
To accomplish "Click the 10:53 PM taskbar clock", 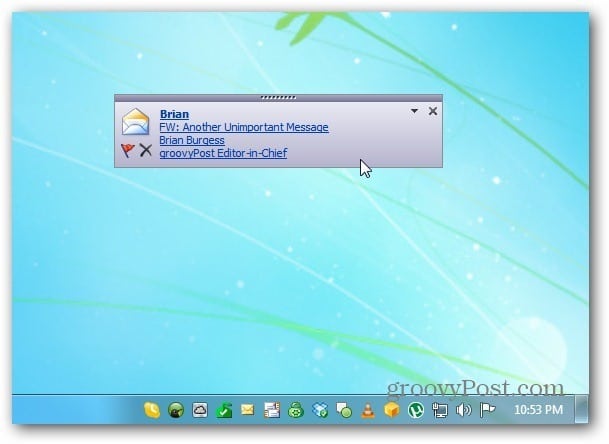I will (538, 410).
